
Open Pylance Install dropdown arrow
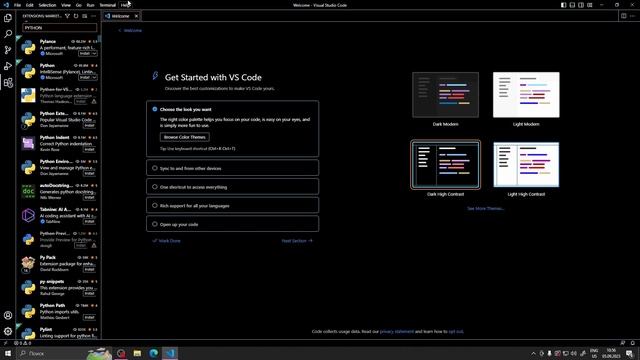pos(94,53)
